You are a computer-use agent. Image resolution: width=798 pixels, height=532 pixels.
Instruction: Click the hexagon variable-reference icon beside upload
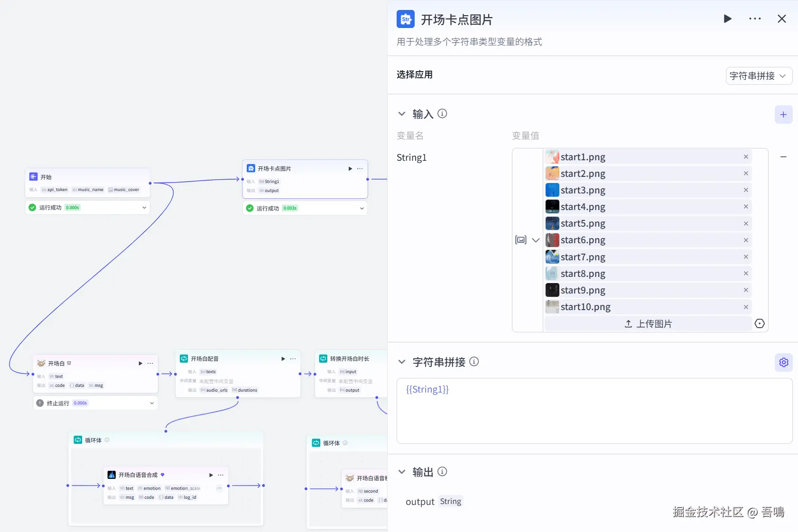pos(760,323)
